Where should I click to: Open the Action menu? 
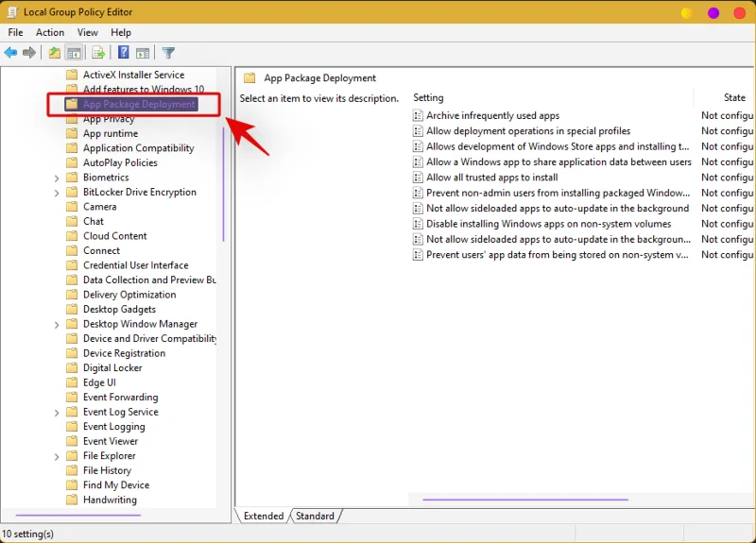click(x=50, y=32)
